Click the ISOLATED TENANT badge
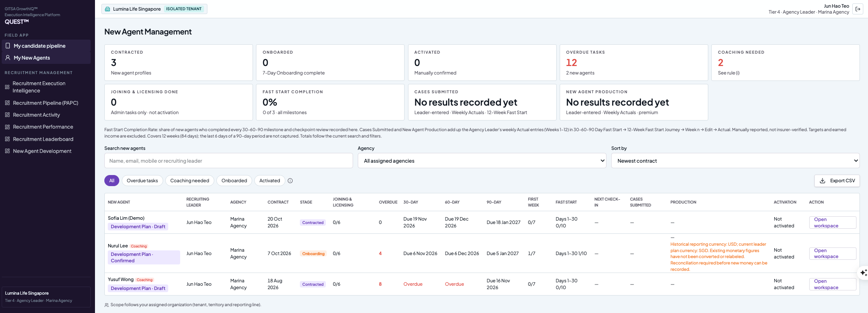The height and width of the screenshot is (313, 868). (x=184, y=9)
